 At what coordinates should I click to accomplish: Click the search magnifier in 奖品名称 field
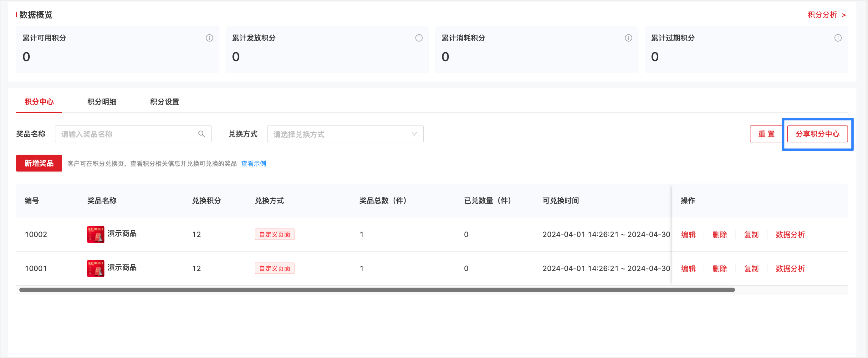tap(202, 134)
